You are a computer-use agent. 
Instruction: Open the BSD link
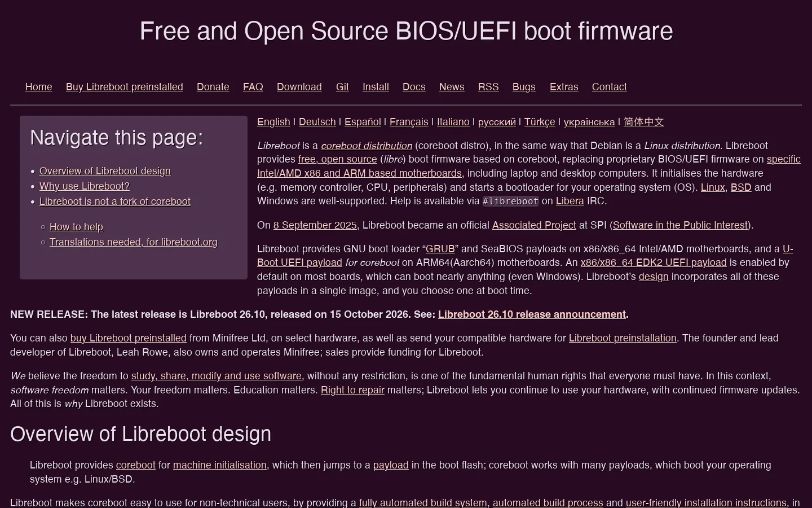coord(741,187)
